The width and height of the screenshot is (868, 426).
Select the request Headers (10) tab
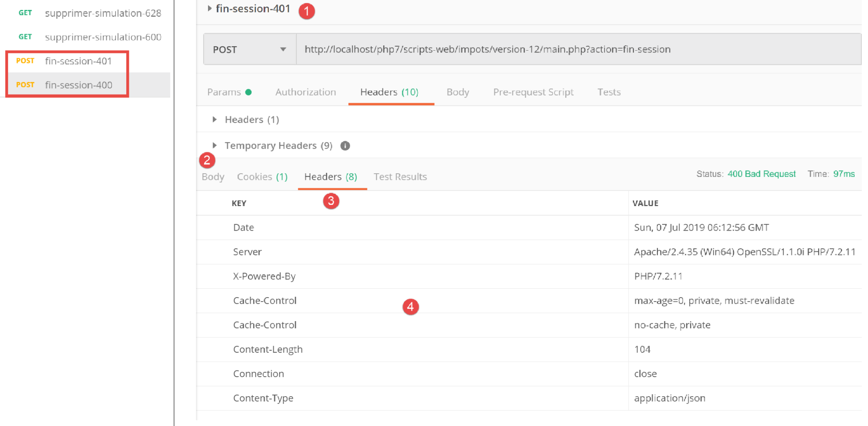pos(389,92)
